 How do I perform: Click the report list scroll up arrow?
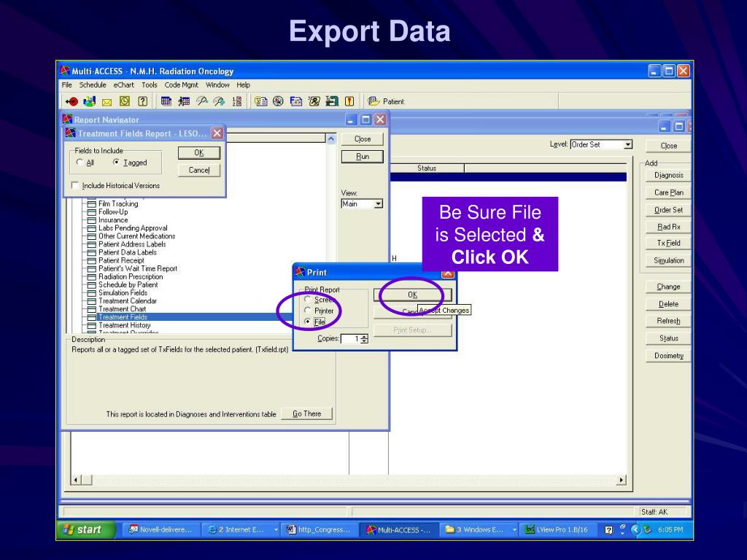click(330, 139)
